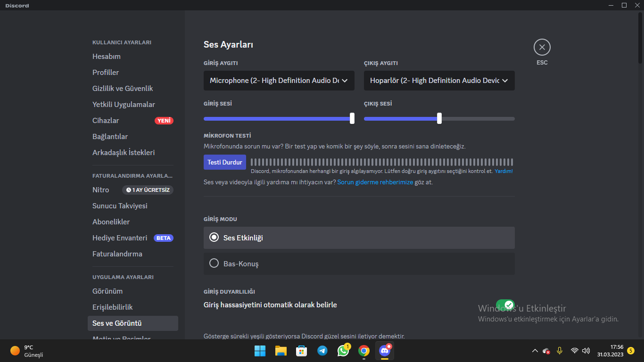Click the Giriş Sesi volume slider handle
The height and width of the screenshot is (362, 644).
pos(352,118)
